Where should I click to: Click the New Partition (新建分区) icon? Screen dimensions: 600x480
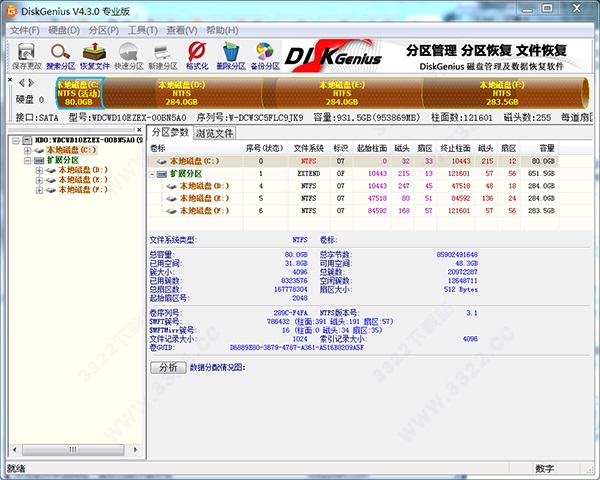pos(163,56)
